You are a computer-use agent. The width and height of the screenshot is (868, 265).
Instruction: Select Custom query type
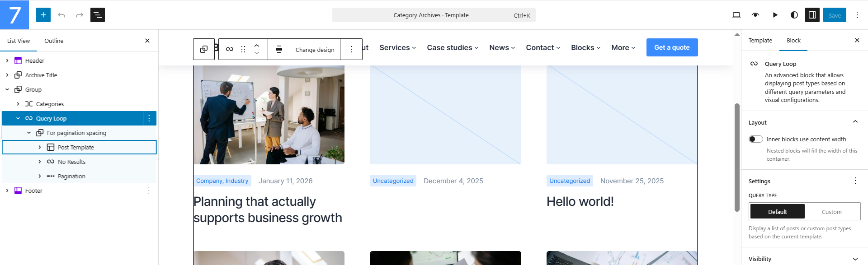point(831,212)
